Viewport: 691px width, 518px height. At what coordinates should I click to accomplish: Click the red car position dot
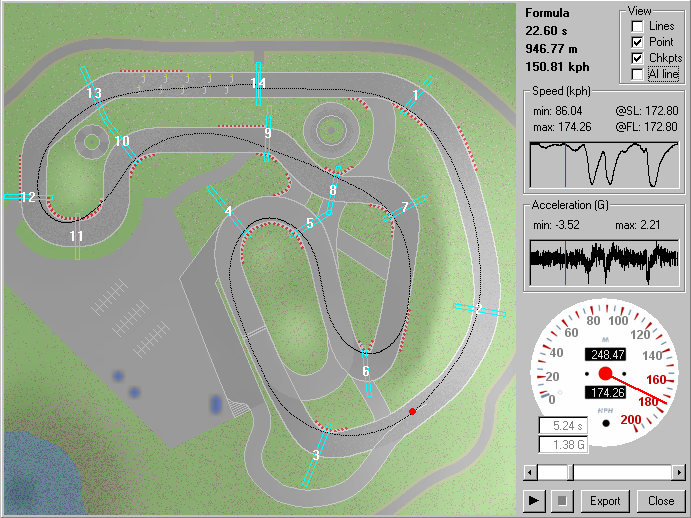412,411
